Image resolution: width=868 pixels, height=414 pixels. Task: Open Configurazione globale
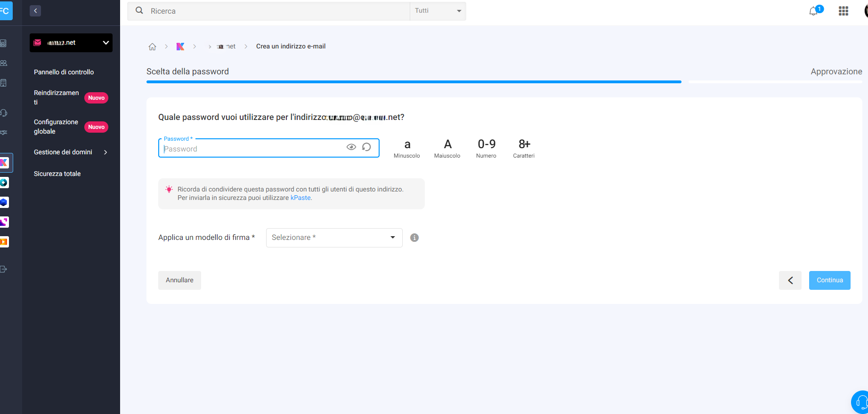[56, 127]
